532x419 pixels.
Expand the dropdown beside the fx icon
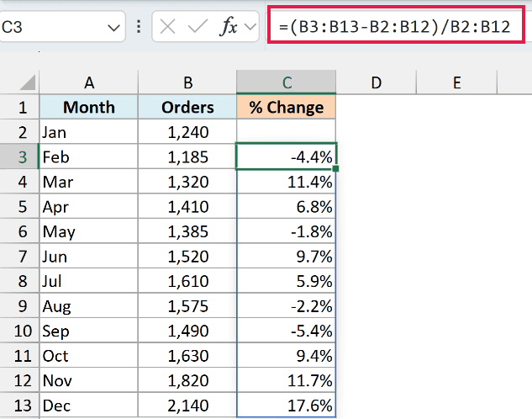[x=250, y=26]
